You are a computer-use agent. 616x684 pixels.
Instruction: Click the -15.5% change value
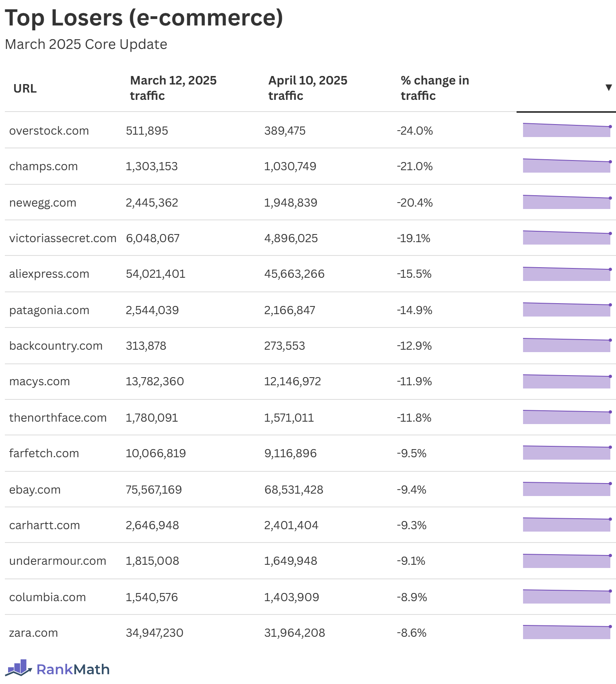(x=414, y=274)
